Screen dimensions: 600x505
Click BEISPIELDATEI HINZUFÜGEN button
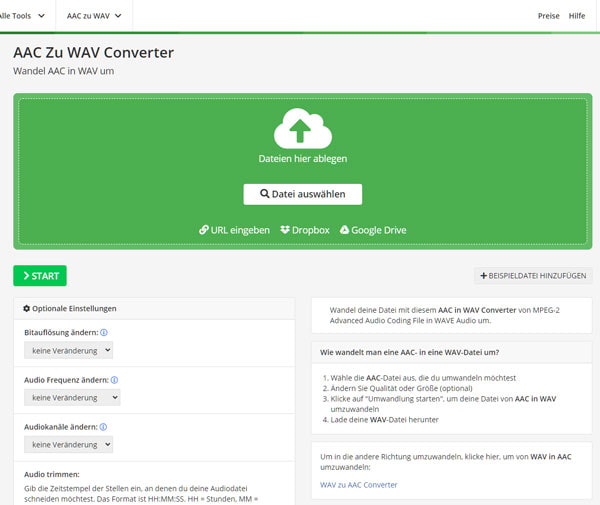pyautogui.click(x=533, y=275)
